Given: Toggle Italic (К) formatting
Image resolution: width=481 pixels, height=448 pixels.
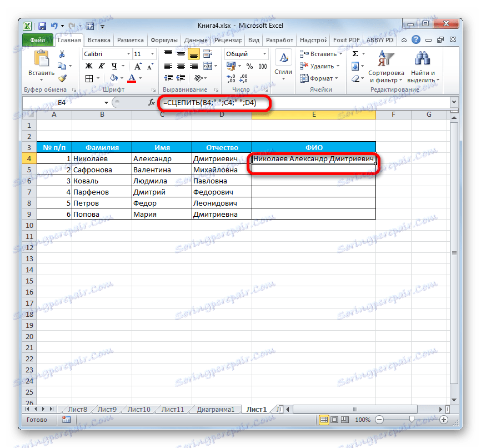Looking at the screenshot, I should (102, 66).
